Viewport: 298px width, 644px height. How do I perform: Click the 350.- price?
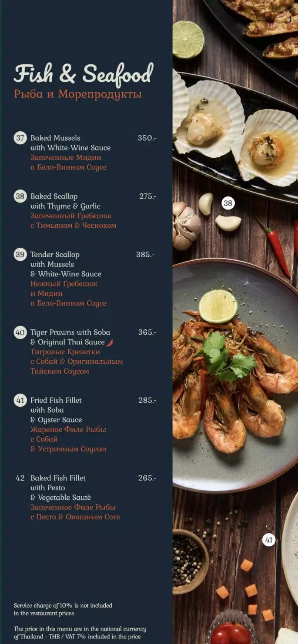(147, 138)
